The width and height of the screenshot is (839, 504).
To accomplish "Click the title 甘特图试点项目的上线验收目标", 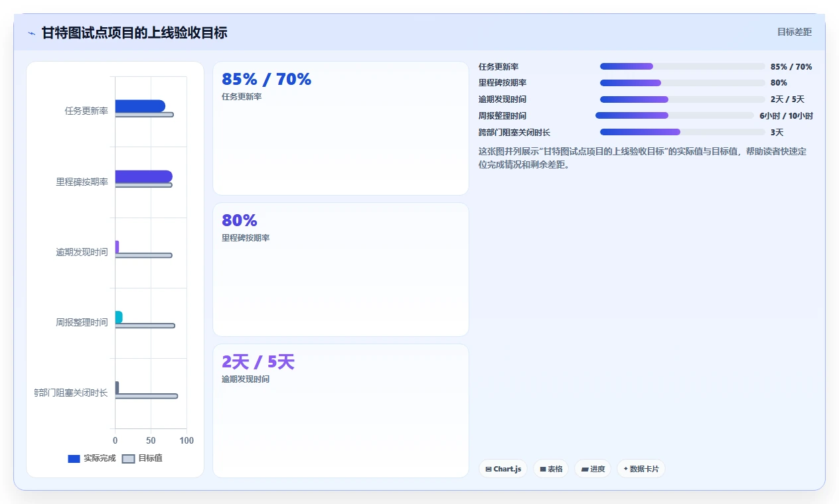I will [x=135, y=32].
